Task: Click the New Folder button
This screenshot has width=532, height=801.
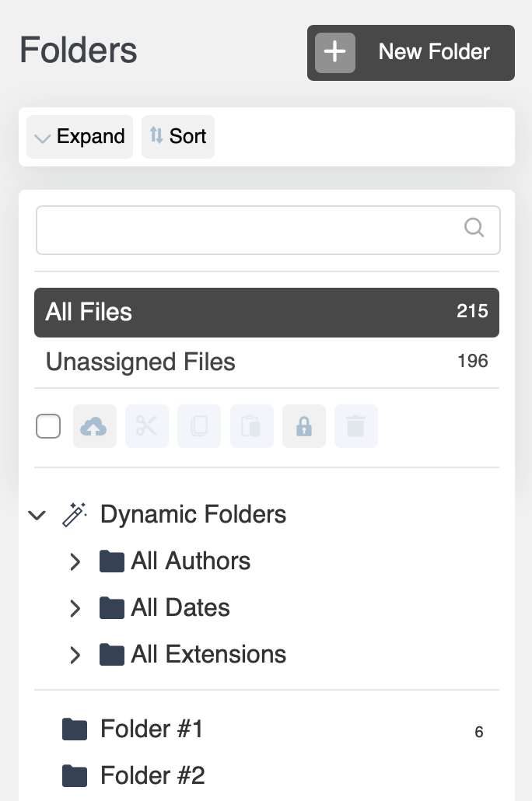Action: [411, 52]
